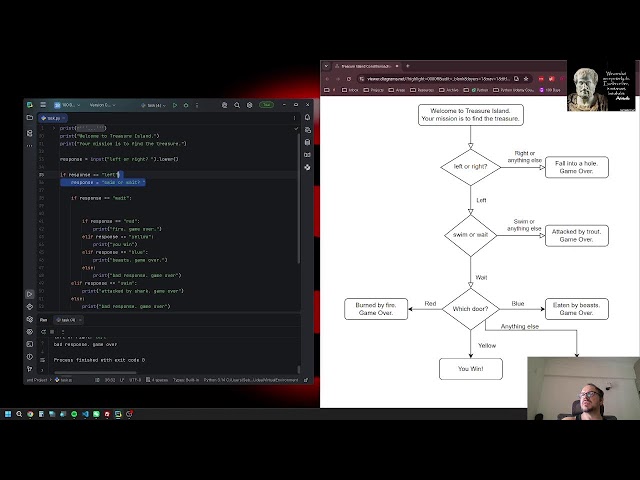Image resolution: width=640 pixels, height=480 pixels.
Task: Open the Resources bookmark folder
Action: coord(422,90)
